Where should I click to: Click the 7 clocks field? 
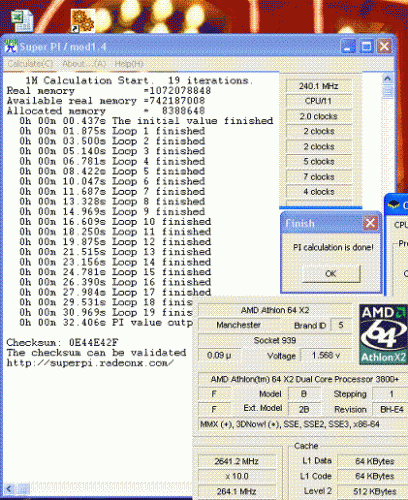(x=319, y=177)
